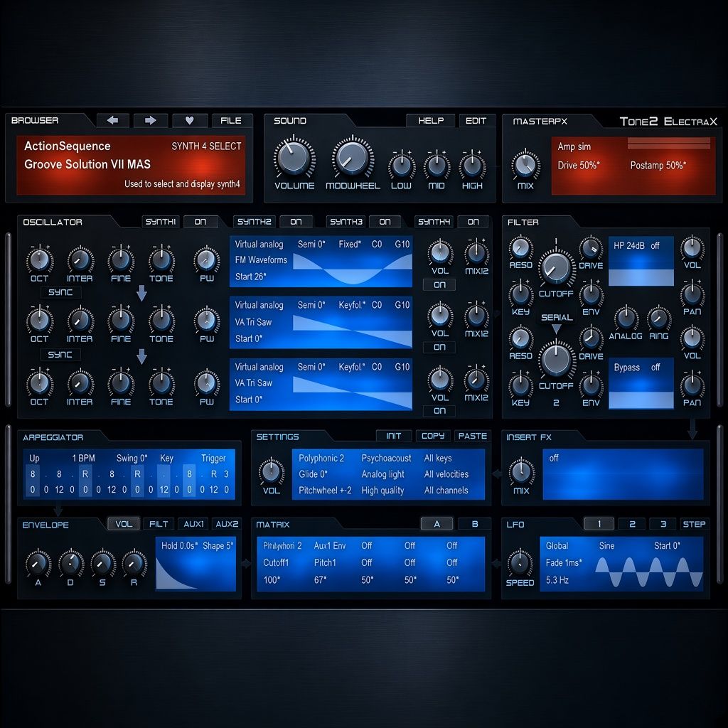Toggle first SYNC button under top oscillator
This screenshot has height=728, width=728.
coord(60,292)
